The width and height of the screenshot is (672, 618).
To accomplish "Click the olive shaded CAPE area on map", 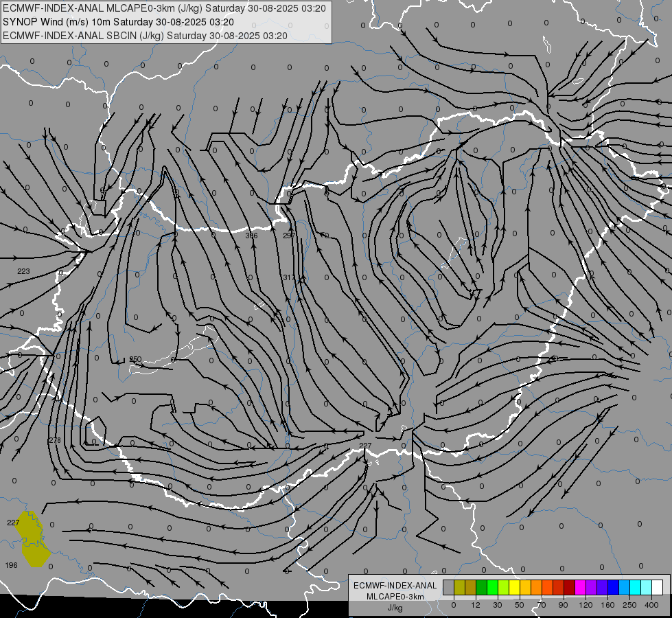I will pos(32,540).
